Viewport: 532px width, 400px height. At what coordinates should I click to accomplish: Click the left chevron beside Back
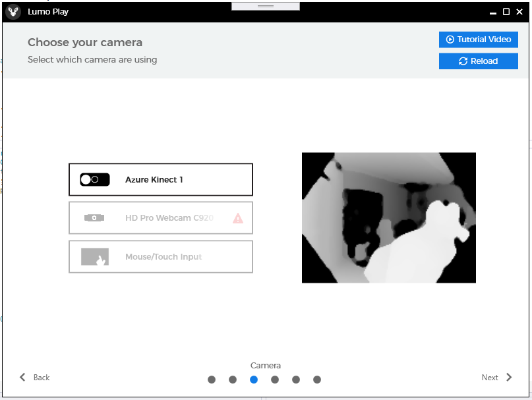point(22,378)
